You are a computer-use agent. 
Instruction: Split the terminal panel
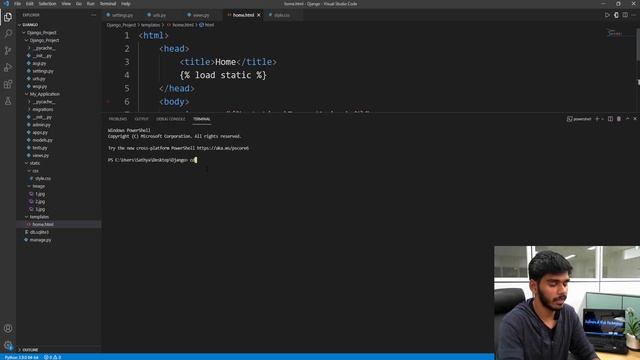610,119
